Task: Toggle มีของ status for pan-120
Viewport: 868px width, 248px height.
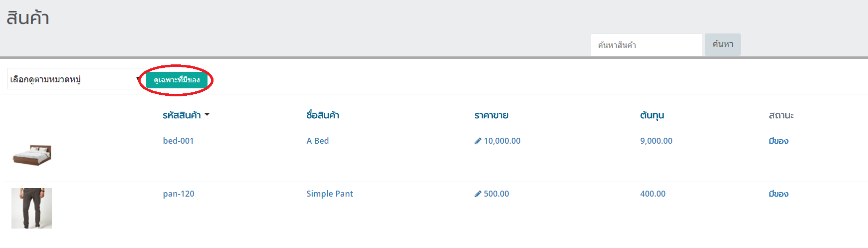Action: (x=778, y=194)
